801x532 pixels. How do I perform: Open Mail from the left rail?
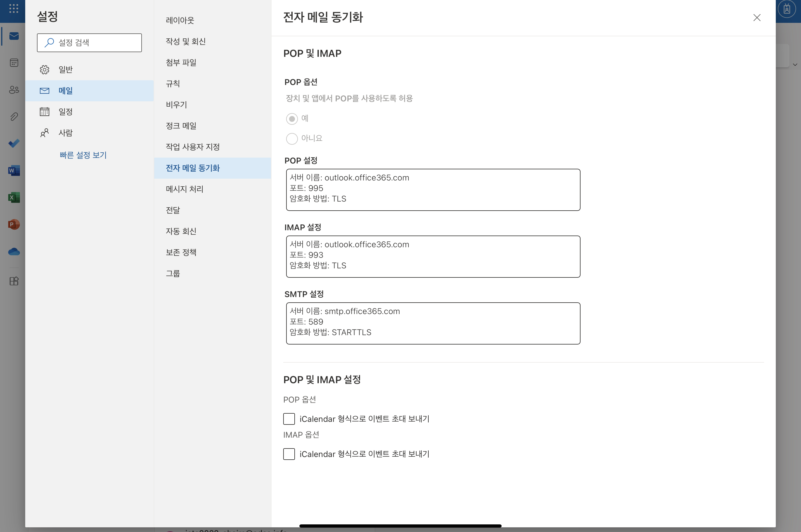(14, 36)
